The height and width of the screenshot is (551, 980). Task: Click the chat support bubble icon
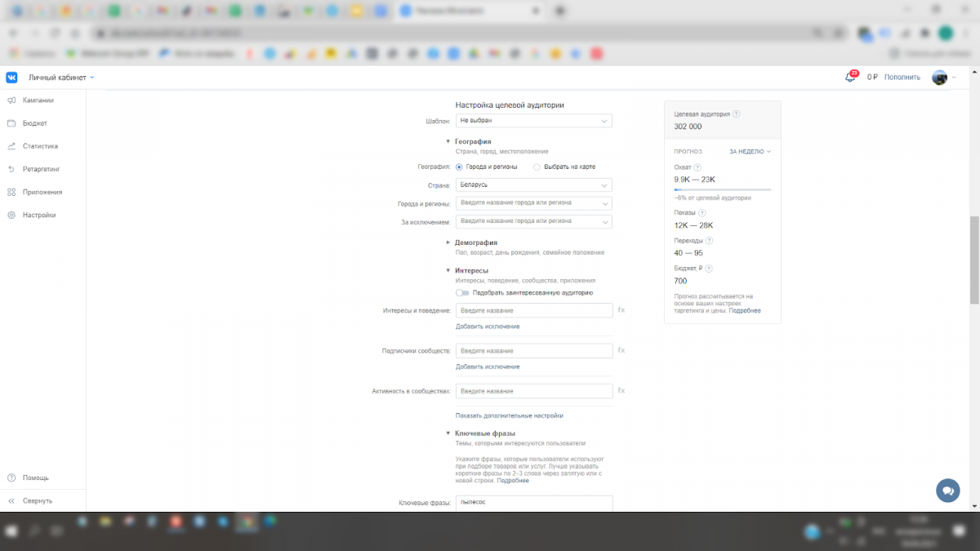click(x=947, y=491)
